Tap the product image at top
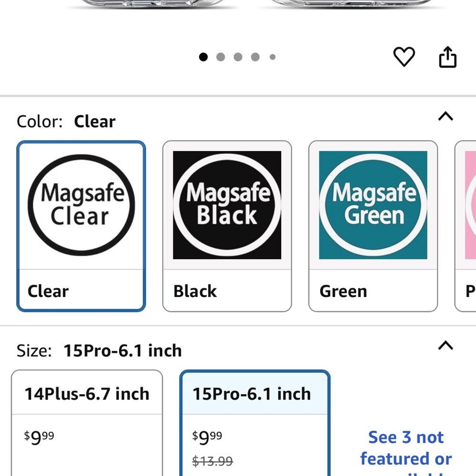This screenshot has height=476, width=476. (238, 5)
